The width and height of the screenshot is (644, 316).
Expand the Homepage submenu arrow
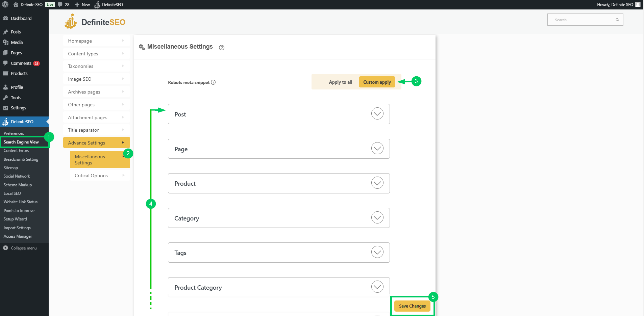(123, 41)
